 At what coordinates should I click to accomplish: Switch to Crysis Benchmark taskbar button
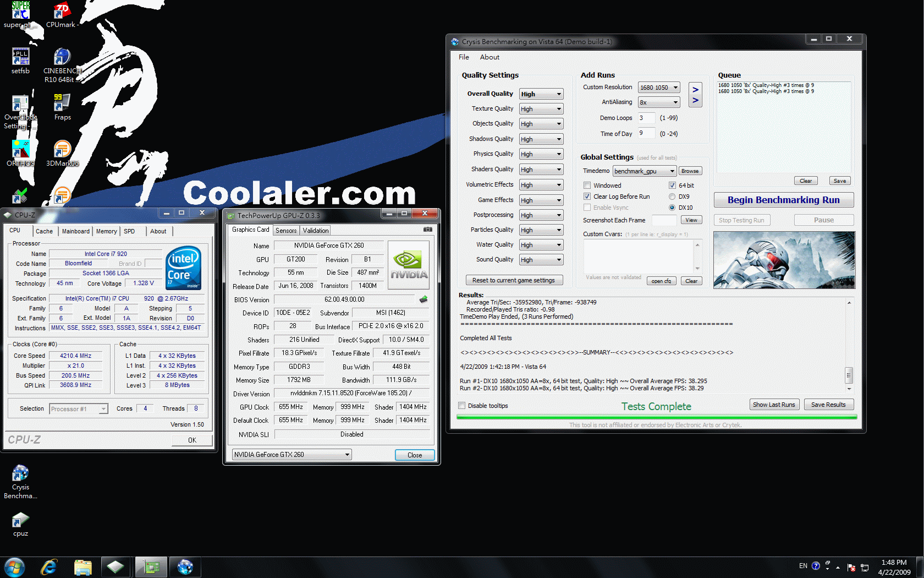click(x=185, y=567)
